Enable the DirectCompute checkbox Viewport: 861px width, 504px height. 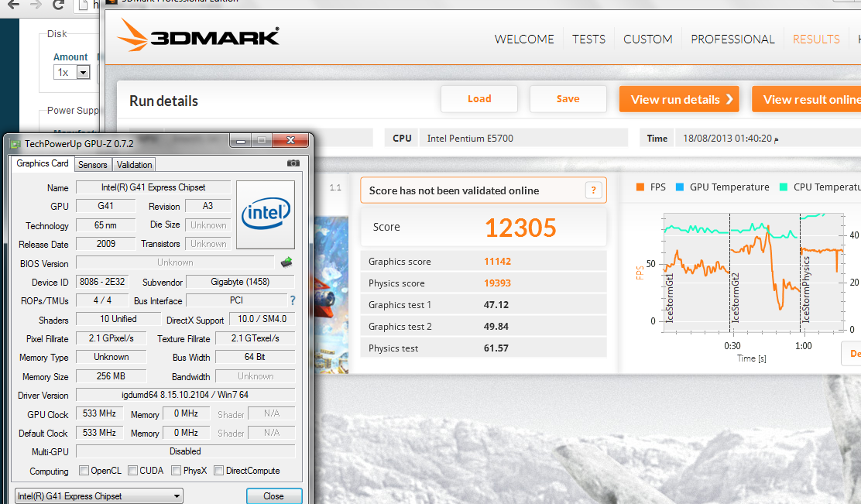point(218,471)
